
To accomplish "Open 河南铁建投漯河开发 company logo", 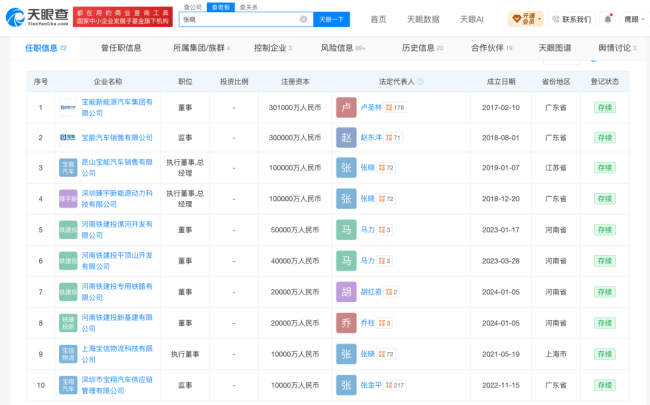I will click(68, 230).
